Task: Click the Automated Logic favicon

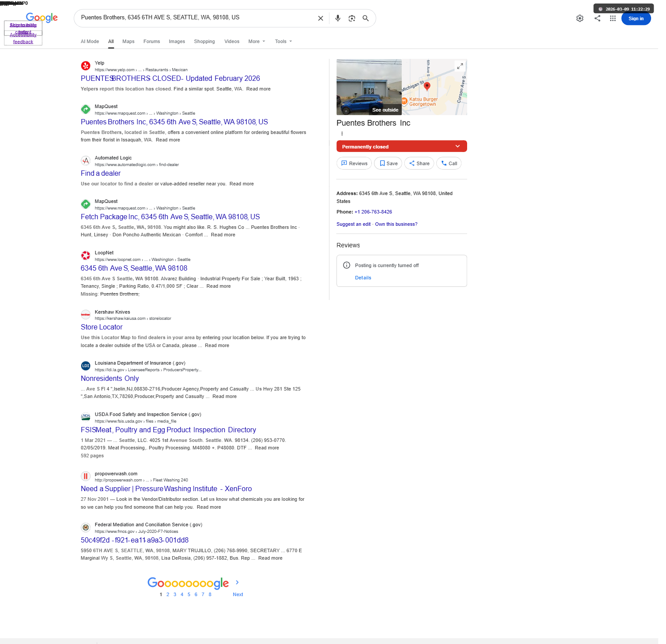Action: click(x=86, y=161)
